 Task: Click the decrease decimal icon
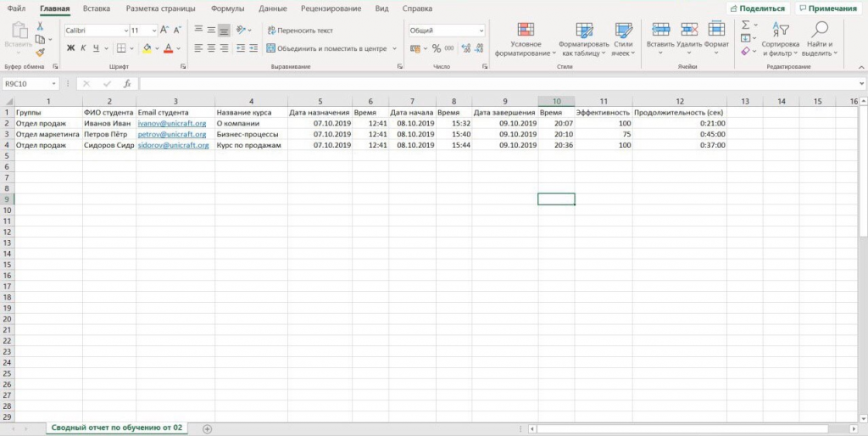[x=479, y=48]
